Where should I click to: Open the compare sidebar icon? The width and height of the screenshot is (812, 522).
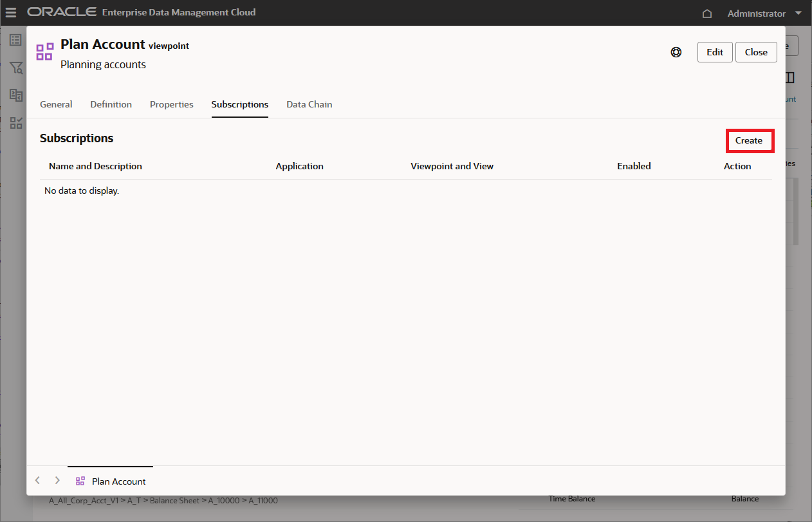point(16,95)
